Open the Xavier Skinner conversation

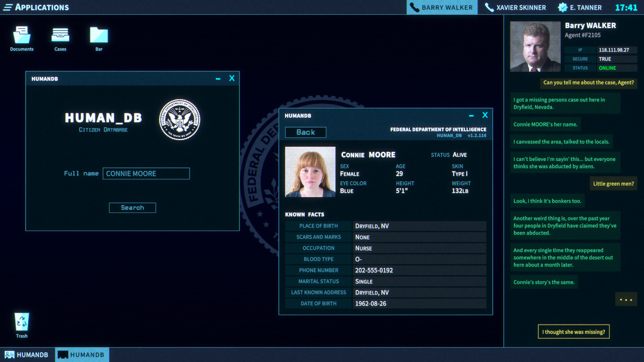515,7
